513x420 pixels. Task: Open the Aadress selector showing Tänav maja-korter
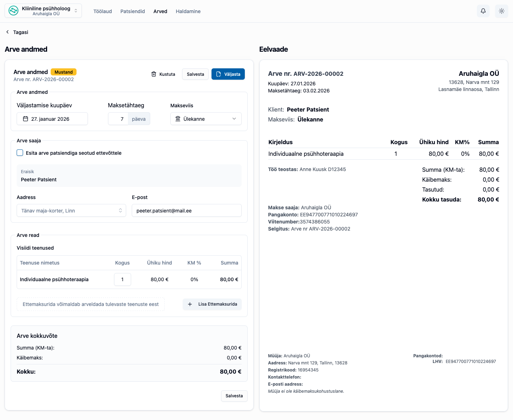[x=71, y=210]
